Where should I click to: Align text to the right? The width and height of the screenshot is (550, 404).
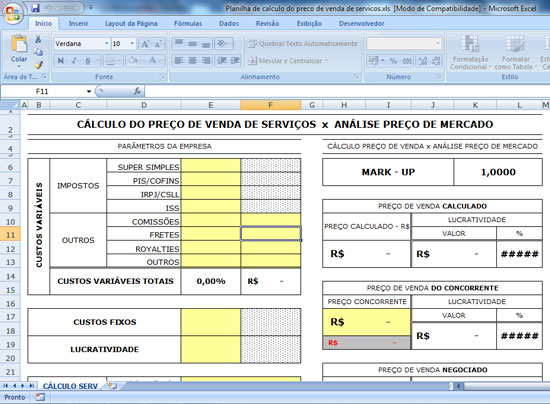(x=206, y=61)
